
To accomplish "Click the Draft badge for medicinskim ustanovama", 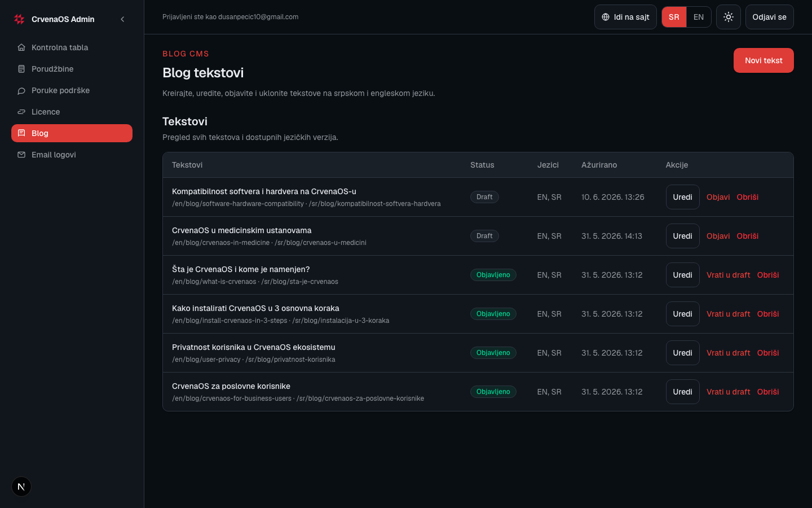I will [484, 236].
